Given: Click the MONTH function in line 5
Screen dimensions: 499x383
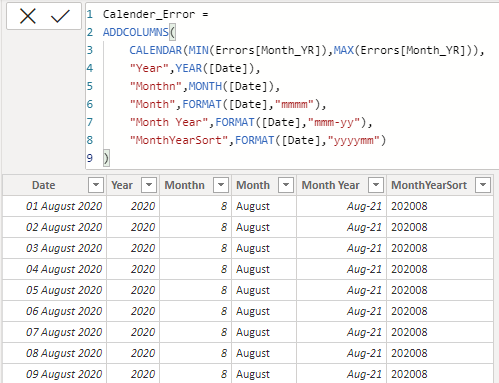Looking at the screenshot, I should (x=205, y=86).
